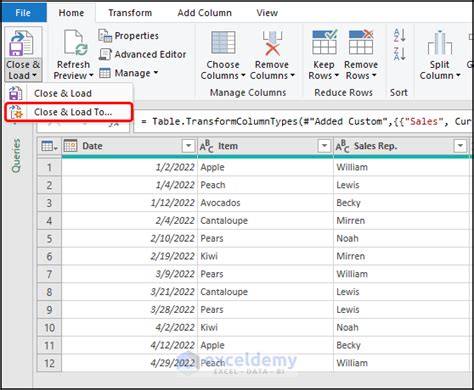This screenshot has width=474, height=390.
Task: Click the date cell 2/19/2022
Action: (x=129, y=256)
